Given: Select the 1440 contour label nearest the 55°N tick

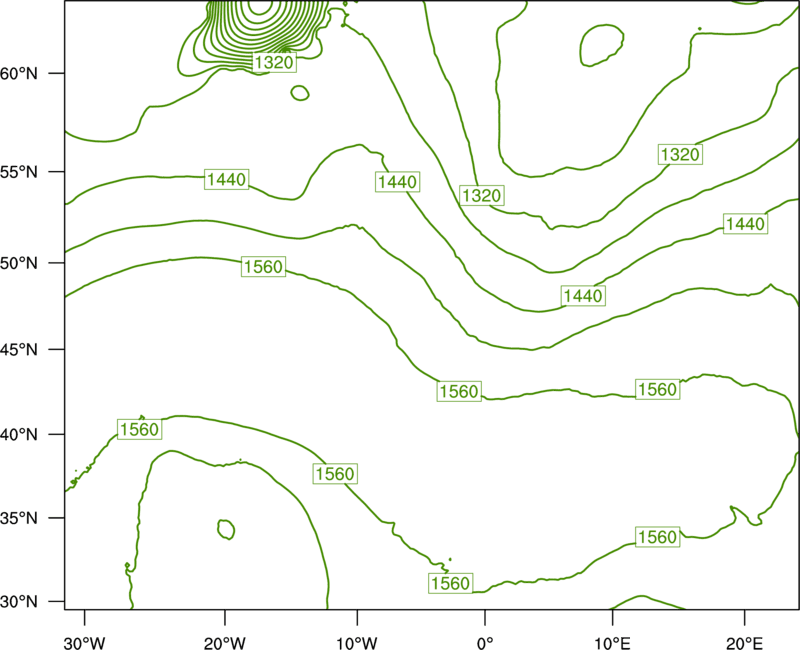Looking at the screenshot, I should point(227,179).
